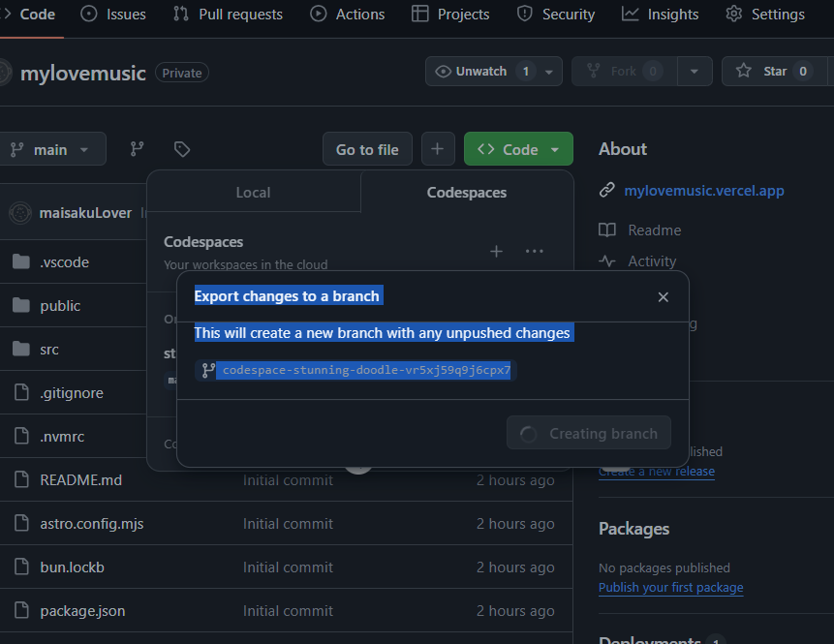834x644 pixels.
Task: Click the Activity pulse icon
Action: point(607,261)
